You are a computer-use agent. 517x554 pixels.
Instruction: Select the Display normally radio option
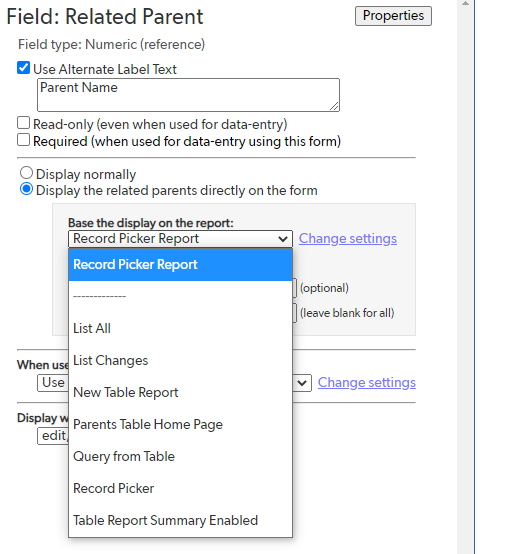coord(27,173)
